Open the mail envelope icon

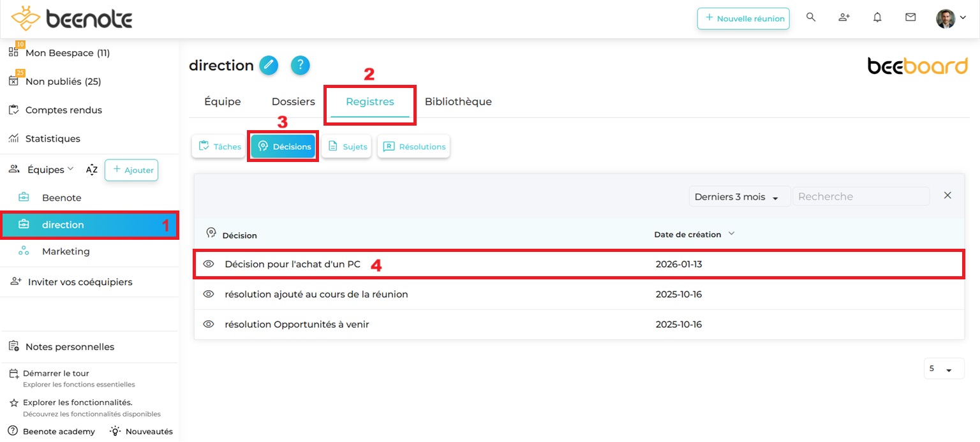[x=910, y=18]
